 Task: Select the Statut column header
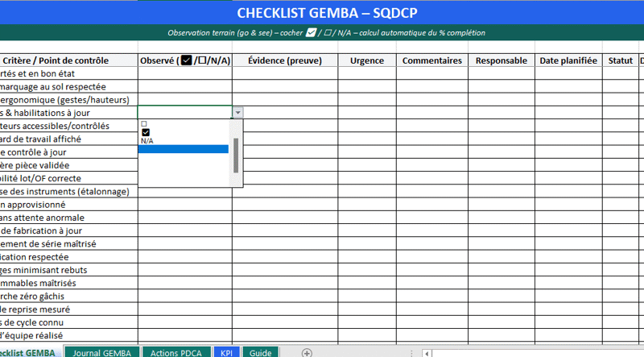click(620, 60)
